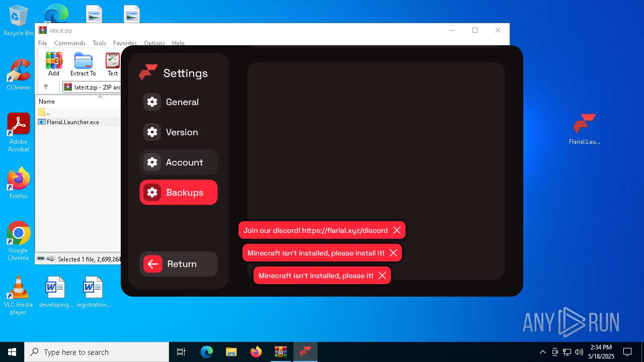Select Google Chrome desktop icon
Image resolution: width=644 pixels, height=362 pixels.
coord(19,241)
